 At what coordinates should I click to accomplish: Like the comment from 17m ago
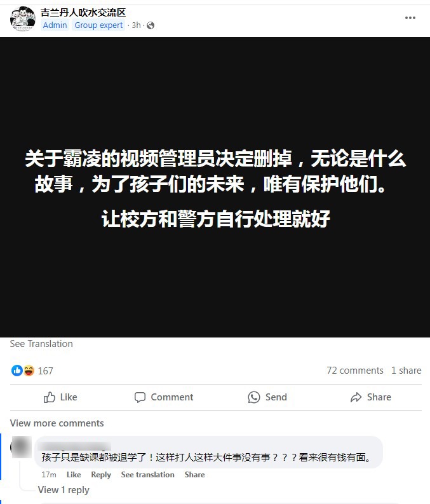coord(74,475)
